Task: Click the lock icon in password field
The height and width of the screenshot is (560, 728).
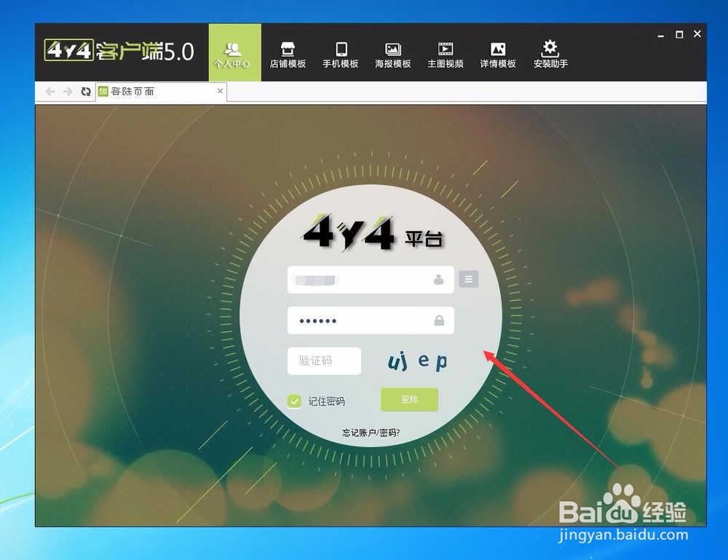Action: [439, 320]
